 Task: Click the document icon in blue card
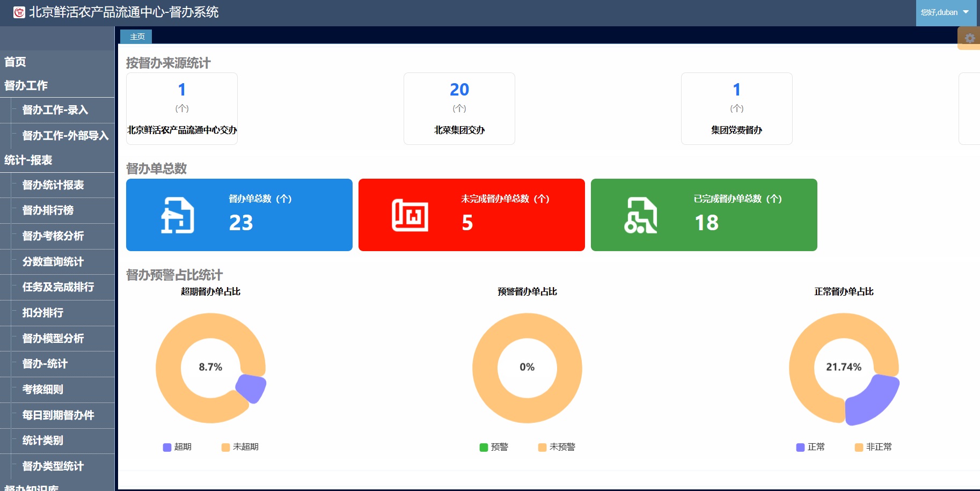coord(178,215)
